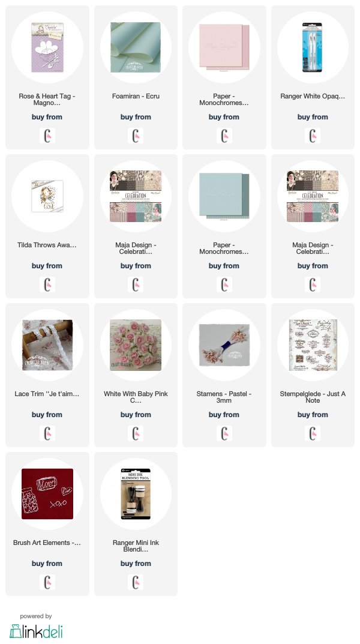Click 'buy from' under Stempelglede - Just A Note
This screenshot has height=644, width=360.
pyautogui.click(x=313, y=415)
